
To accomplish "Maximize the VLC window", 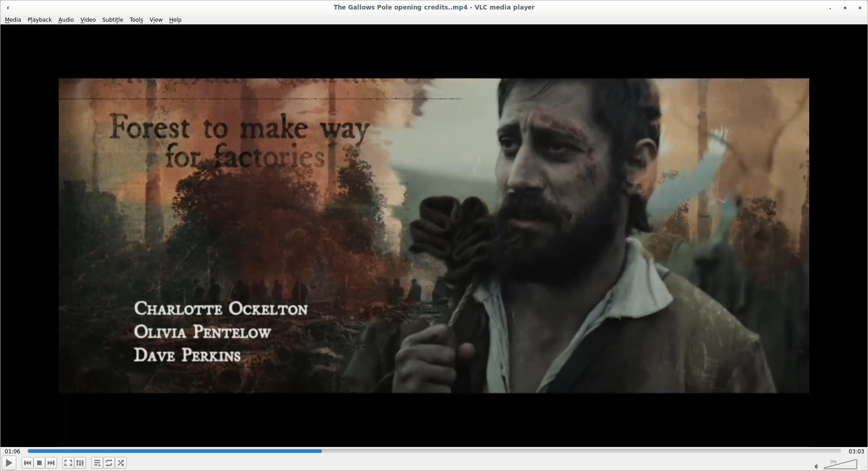I will coord(845,8).
